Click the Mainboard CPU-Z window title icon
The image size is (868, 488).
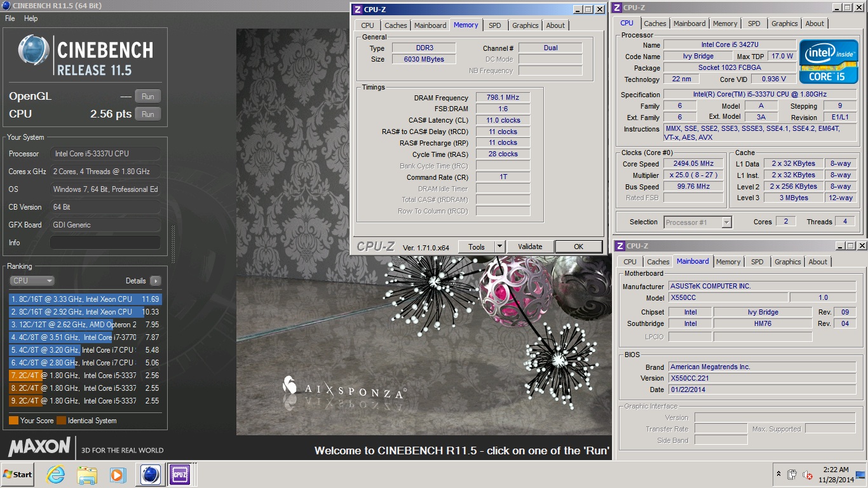pyautogui.click(x=620, y=246)
